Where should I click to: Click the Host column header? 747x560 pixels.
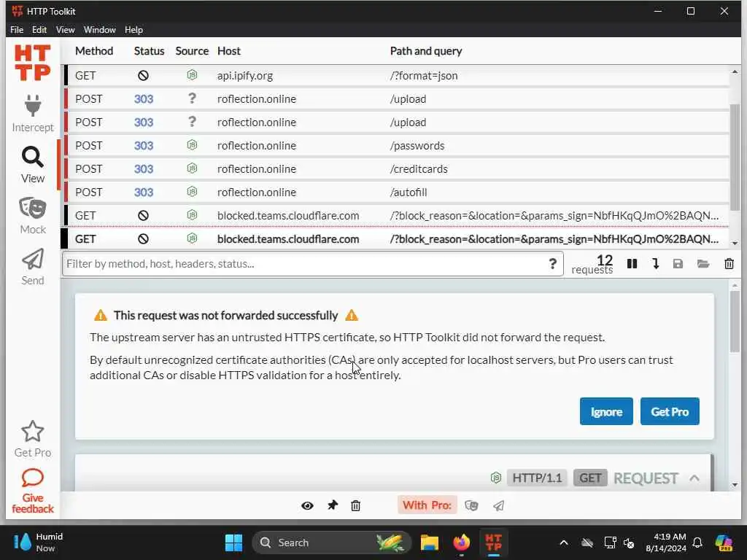click(228, 51)
